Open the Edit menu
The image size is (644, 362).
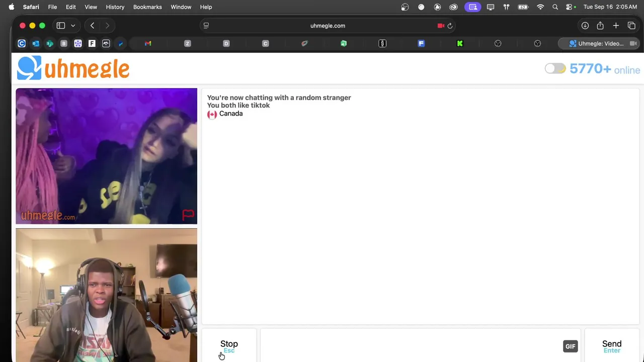point(71,7)
